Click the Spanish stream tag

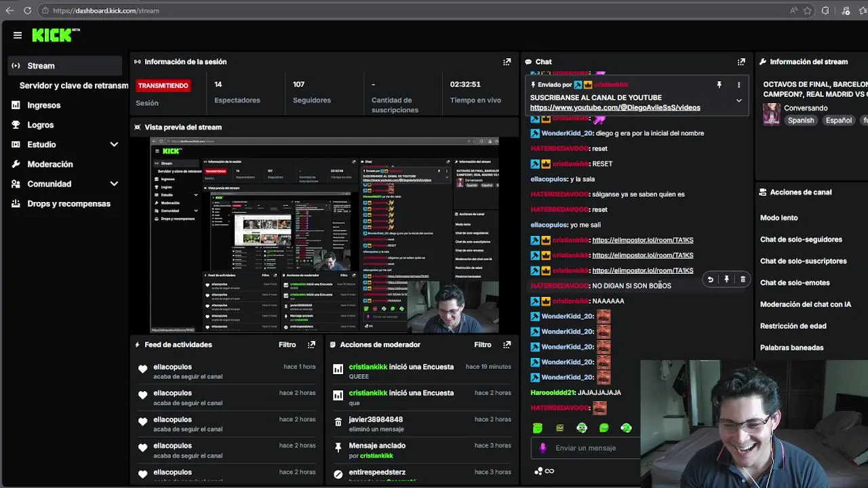coord(800,120)
